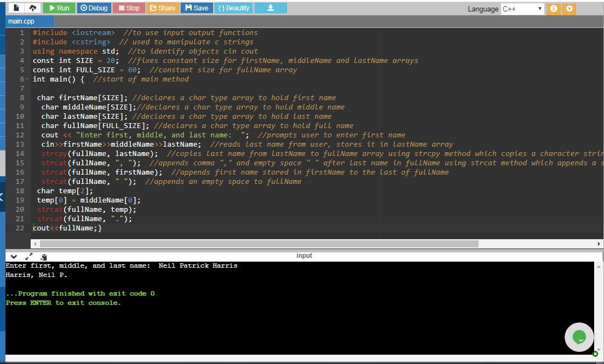Open the settings gear icon
The width and height of the screenshot is (604, 364).
coord(570,9)
